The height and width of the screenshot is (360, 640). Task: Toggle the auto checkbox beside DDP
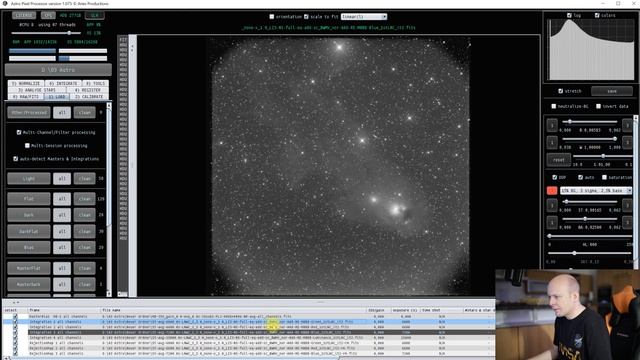coord(580,178)
